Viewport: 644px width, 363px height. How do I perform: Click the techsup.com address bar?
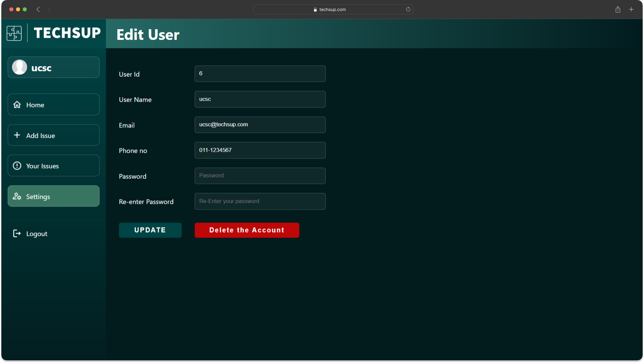click(333, 9)
